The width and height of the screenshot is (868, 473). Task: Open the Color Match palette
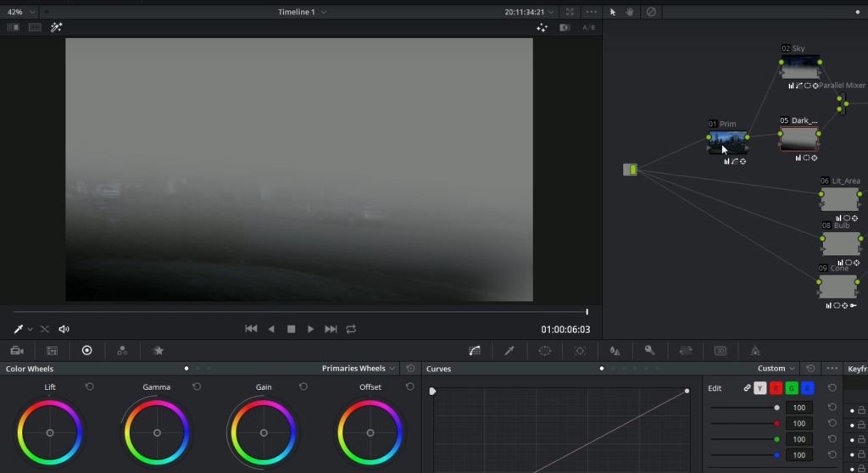52,351
